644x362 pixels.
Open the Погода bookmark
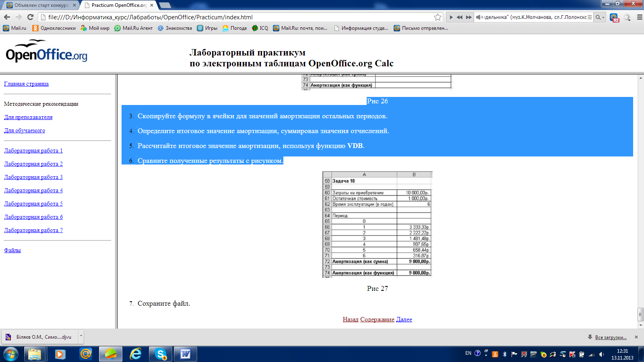click(234, 28)
